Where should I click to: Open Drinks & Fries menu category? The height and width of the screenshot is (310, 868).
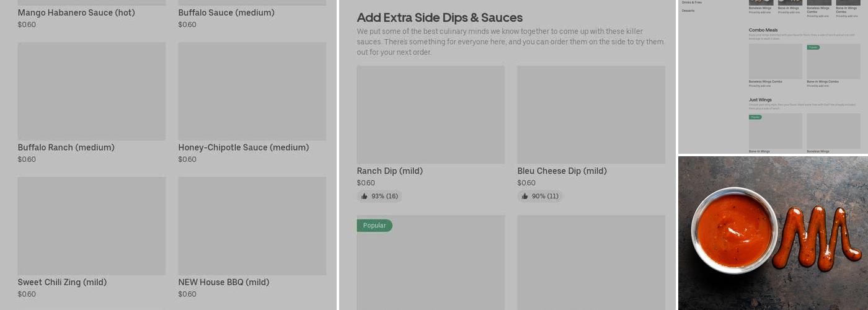pyautogui.click(x=692, y=2)
